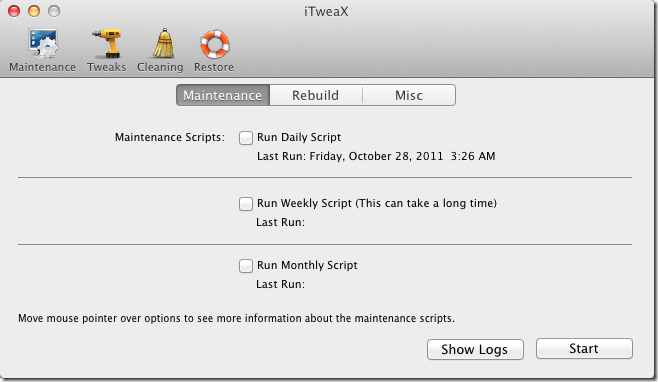The width and height of the screenshot is (658, 382).
Task: Switch to the Rebuild tab
Action: [x=316, y=95]
